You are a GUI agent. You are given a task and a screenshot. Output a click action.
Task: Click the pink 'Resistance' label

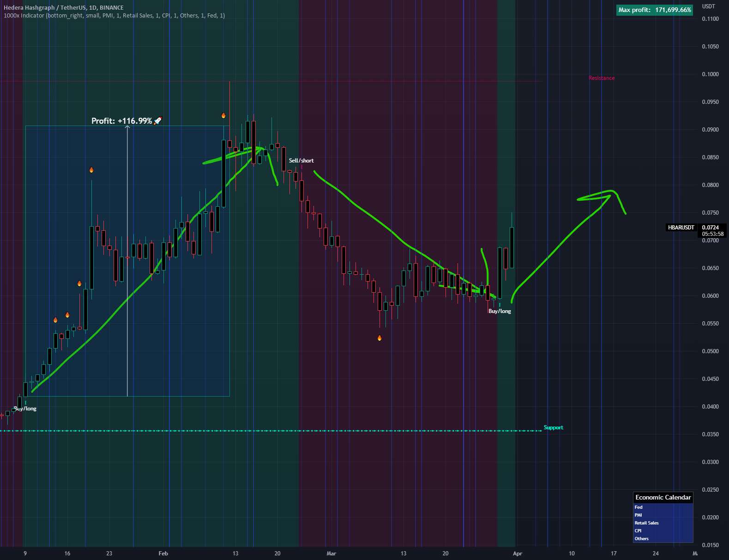(x=602, y=78)
